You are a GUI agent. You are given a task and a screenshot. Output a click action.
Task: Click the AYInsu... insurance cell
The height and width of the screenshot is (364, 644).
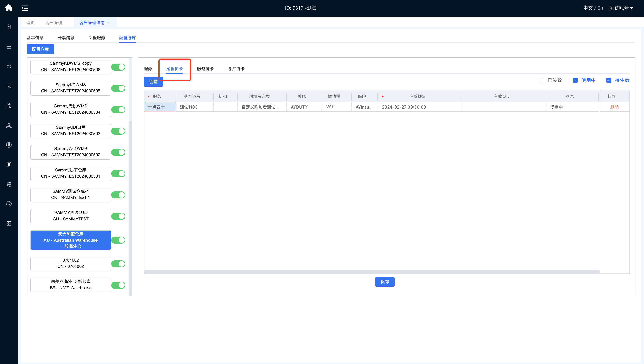point(365,107)
